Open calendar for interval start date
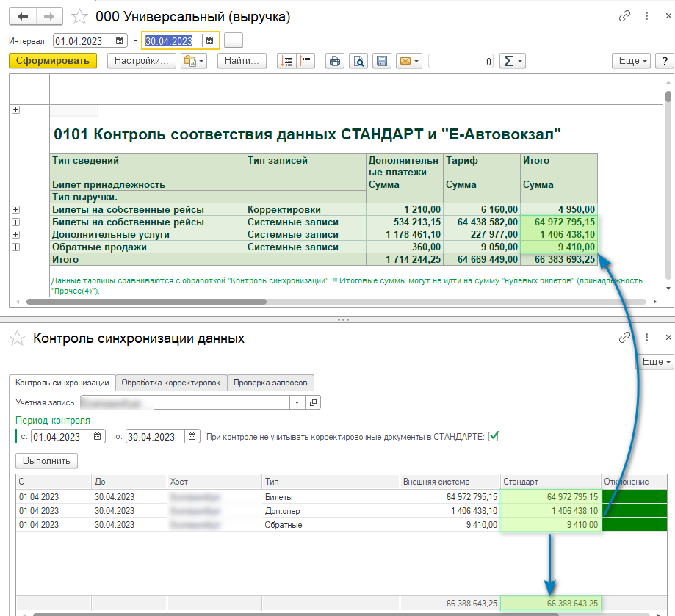Viewport: 675px width, 616px height. pos(120,41)
